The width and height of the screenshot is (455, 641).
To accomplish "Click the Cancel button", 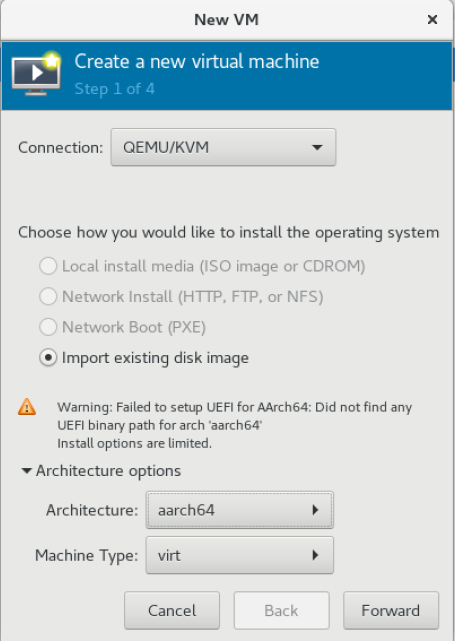I will [x=172, y=610].
